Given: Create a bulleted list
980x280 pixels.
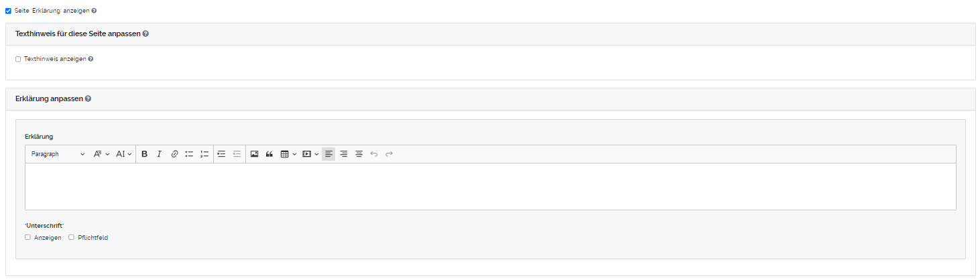Looking at the screenshot, I should tap(189, 154).
